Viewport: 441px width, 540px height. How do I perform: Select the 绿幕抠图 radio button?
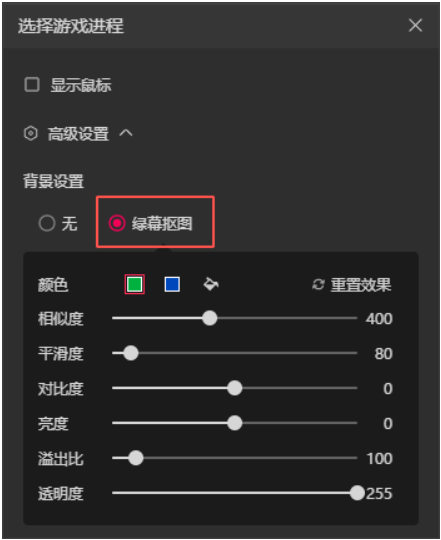pos(117,223)
